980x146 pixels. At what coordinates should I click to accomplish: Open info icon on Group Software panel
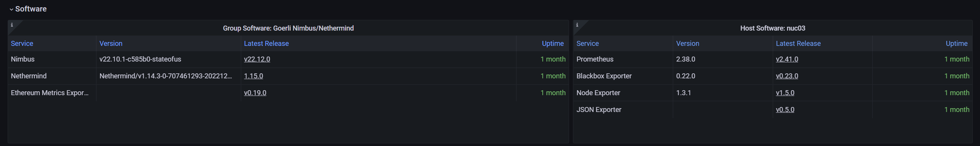[12, 25]
